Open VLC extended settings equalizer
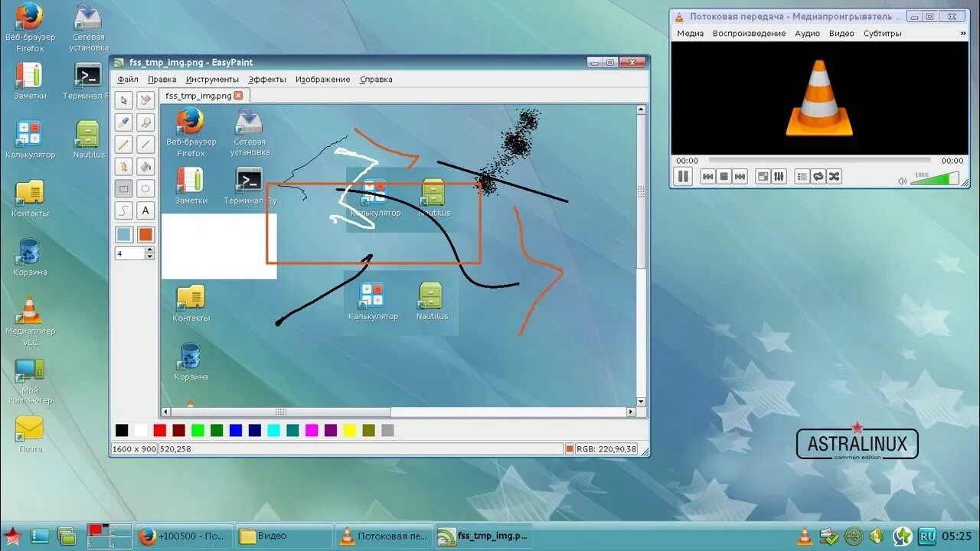Screen dimensions: 980x551 [x=779, y=177]
